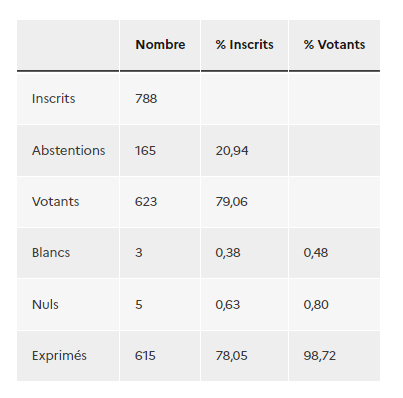
Task: Click the Exprimés % Inscrits value 78,05
Action: tap(231, 356)
